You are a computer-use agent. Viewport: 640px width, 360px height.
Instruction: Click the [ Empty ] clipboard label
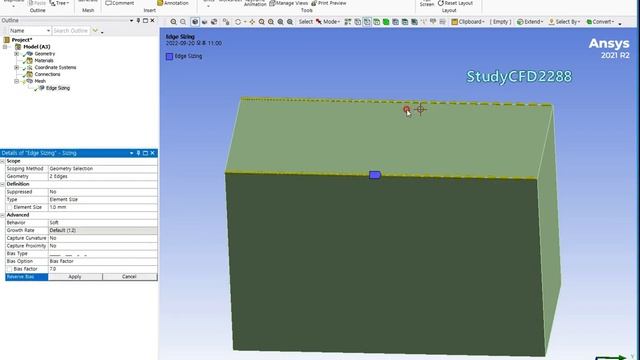(500, 22)
